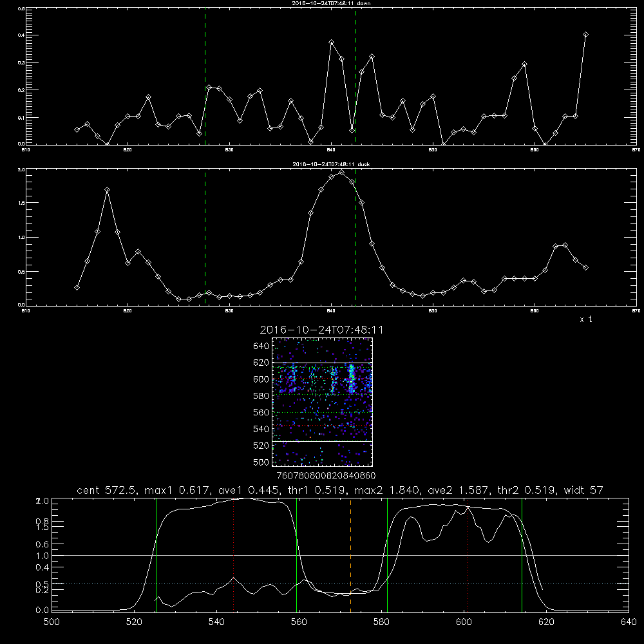The height and width of the screenshot is (644, 644).
Task: Click the green dashed line near 828 in dusk plot
Action: pyautogui.click(x=205, y=238)
